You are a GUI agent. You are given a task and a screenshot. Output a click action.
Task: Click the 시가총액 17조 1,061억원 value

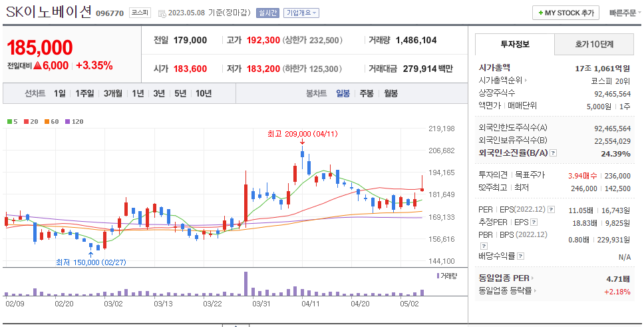click(603, 69)
